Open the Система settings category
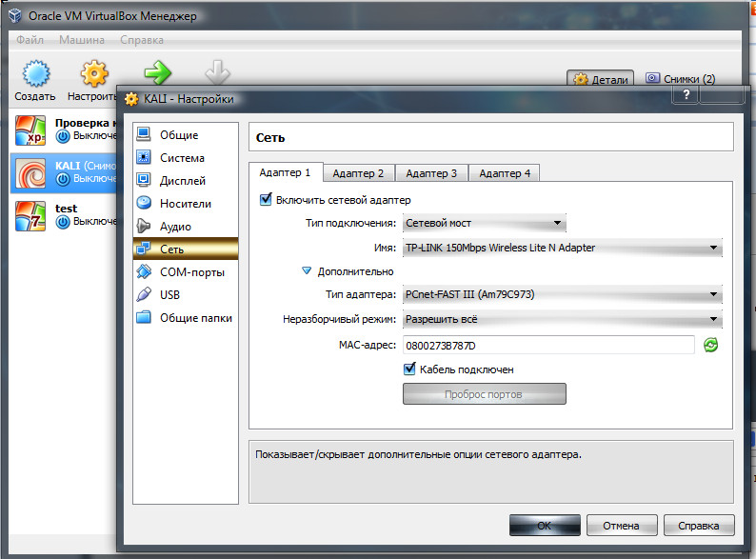756x559 pixels. [x=186, y=158]
